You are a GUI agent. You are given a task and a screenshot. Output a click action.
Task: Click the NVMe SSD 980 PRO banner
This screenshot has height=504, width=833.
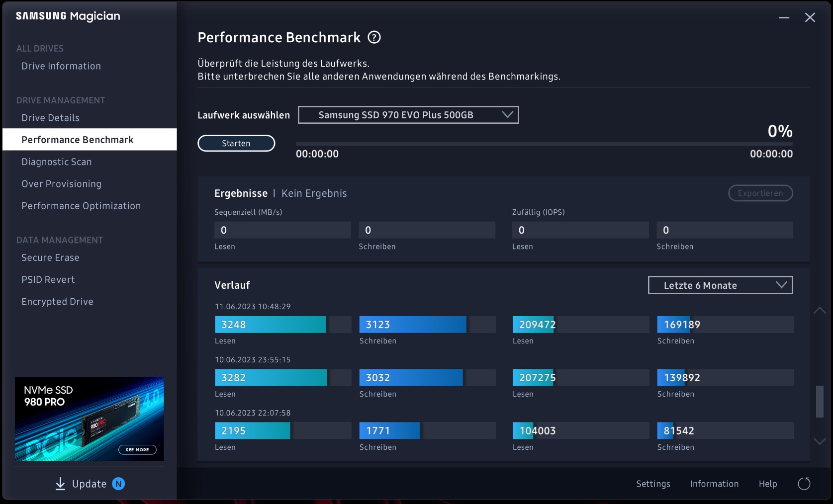(x=90, y=419)
